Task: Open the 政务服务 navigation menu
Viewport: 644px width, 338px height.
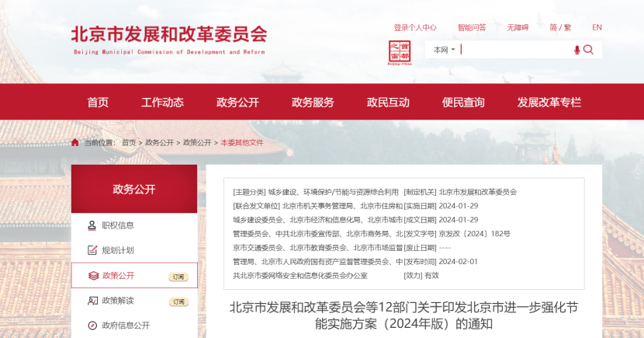Action: [313, 103]
